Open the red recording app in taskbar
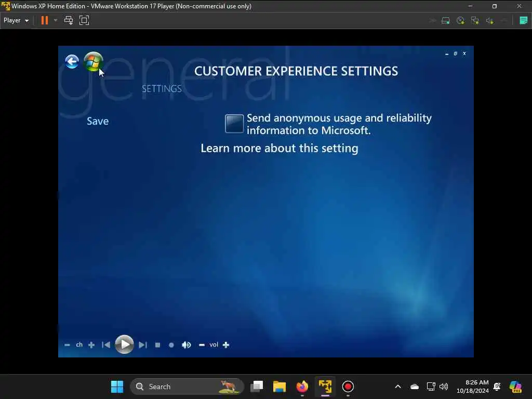The height and width of the screenshot is (399, 532). click(348, 387)
